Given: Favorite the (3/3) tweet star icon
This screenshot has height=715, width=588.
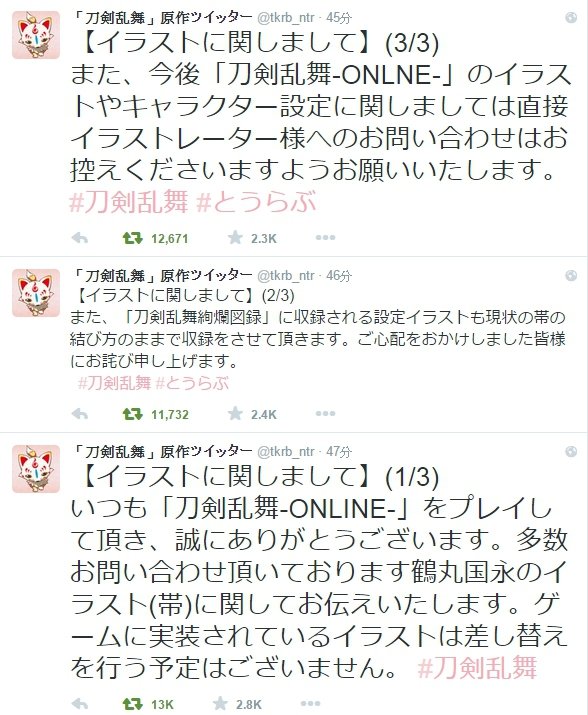Looking at the screenshot, I should (x=235, y=237).
